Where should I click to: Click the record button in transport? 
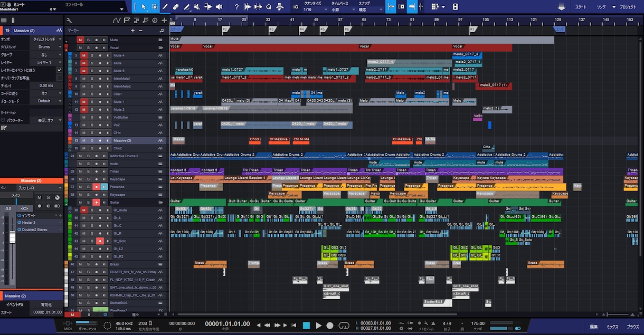(x=330, y=326)
